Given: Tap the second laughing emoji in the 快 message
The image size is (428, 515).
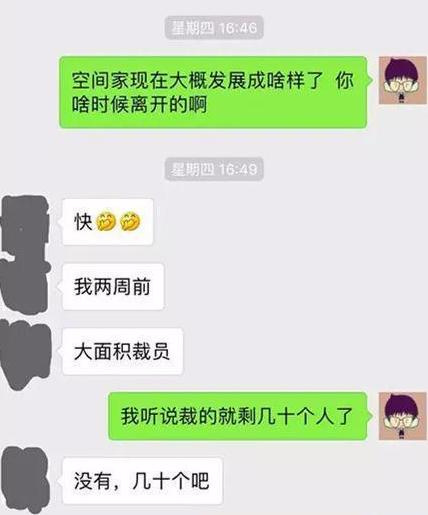Looking at the screenshot, I should click(x=130, y=221).
